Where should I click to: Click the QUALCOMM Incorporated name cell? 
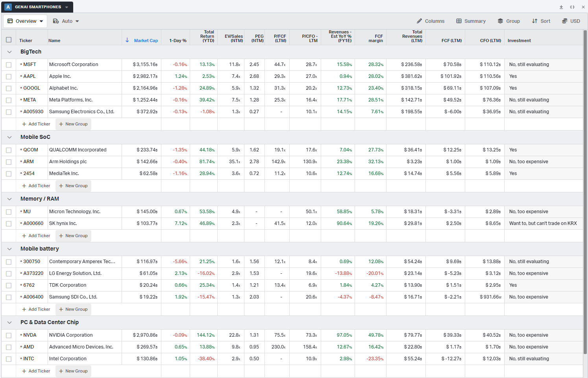pos(85,150)
